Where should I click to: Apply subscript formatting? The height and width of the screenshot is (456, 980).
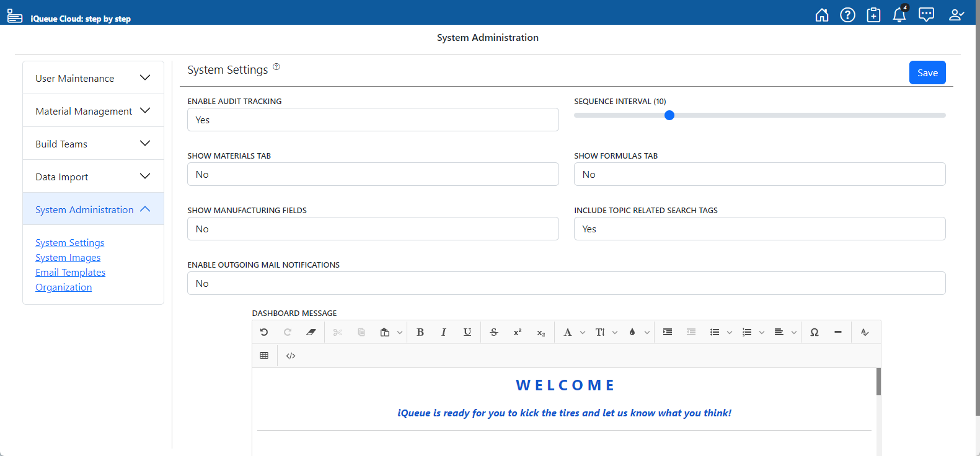click(541, 332)
